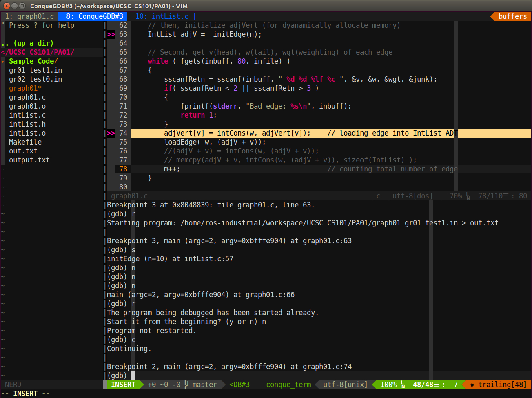Open intList.h in the file tree

[27, 124]
